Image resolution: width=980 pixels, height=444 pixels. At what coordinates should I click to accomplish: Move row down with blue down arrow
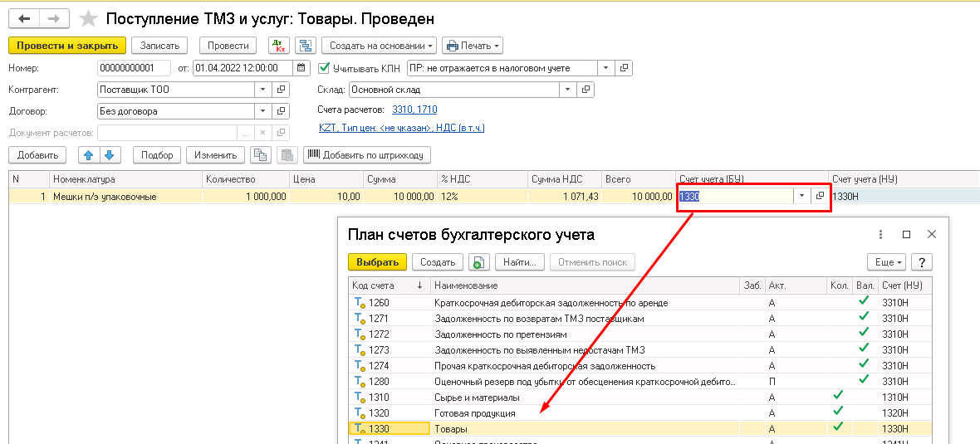point(110,155)
